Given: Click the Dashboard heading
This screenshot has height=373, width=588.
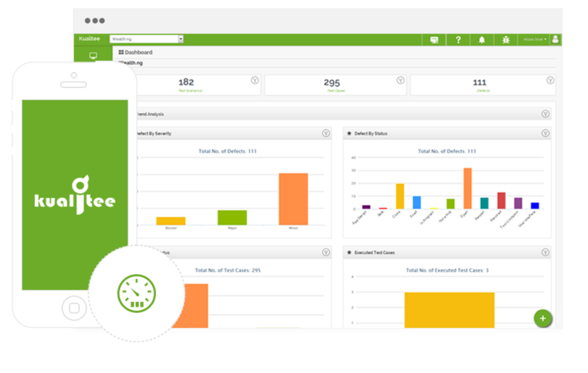Looking at the screenshot, I should pyautogui.click(x=138, y=52).
